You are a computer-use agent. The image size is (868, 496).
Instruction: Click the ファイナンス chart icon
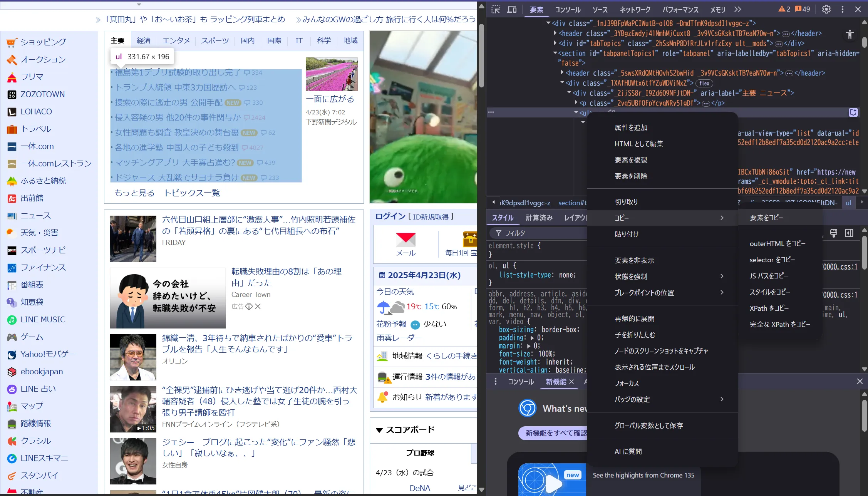[x=12, y=268]
